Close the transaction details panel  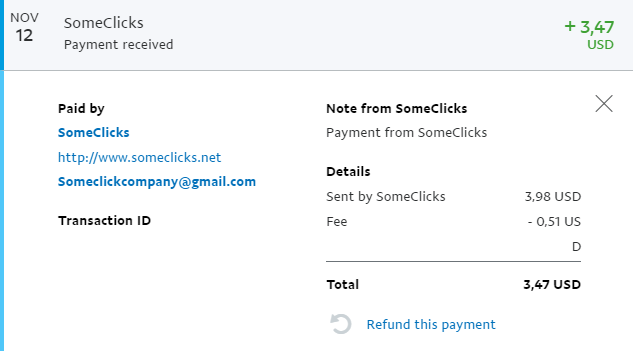click(604, 104)
